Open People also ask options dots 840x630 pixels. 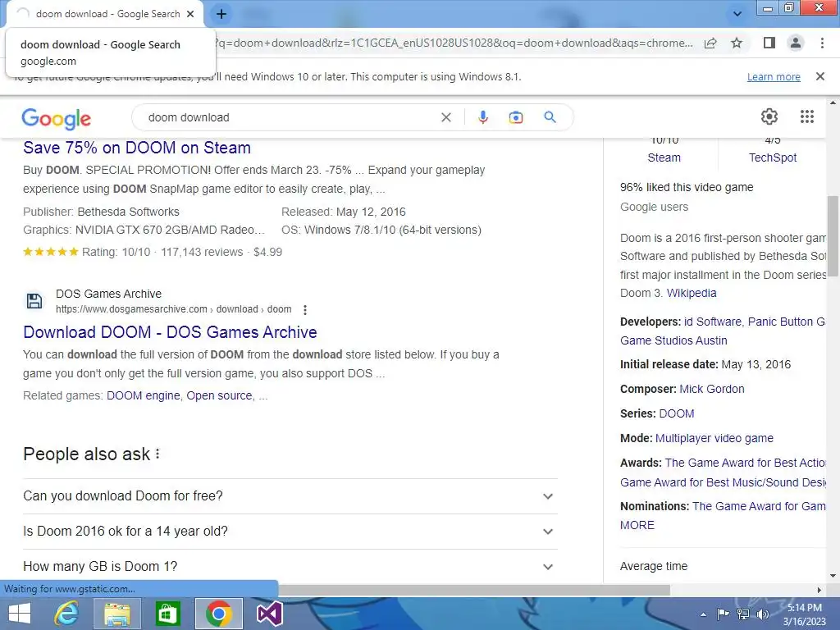click(157, 454)
